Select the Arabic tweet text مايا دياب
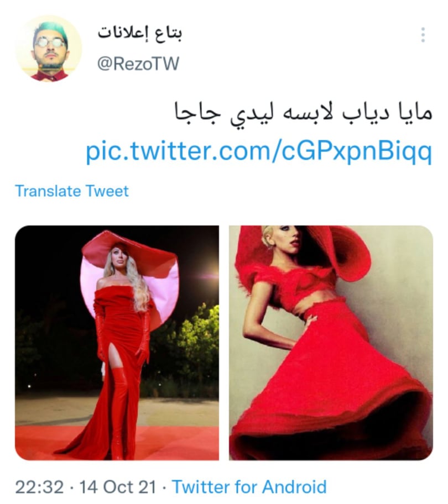 point(388,113)
